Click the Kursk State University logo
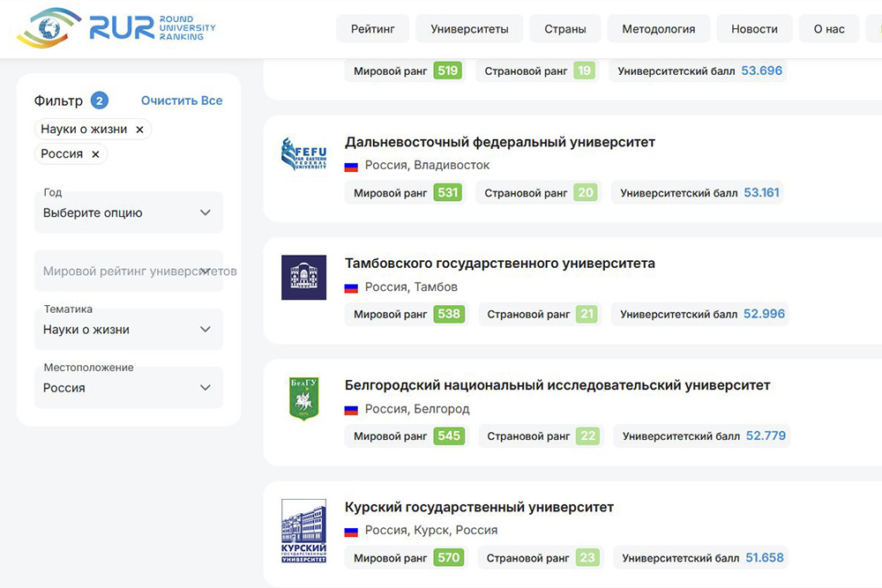 pyautogui.click(x=303, y=531)
